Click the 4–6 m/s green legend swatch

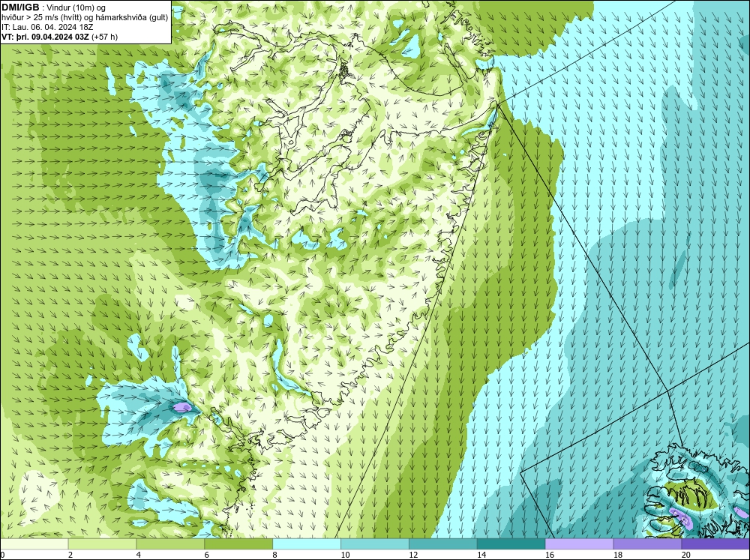(170, 544)
